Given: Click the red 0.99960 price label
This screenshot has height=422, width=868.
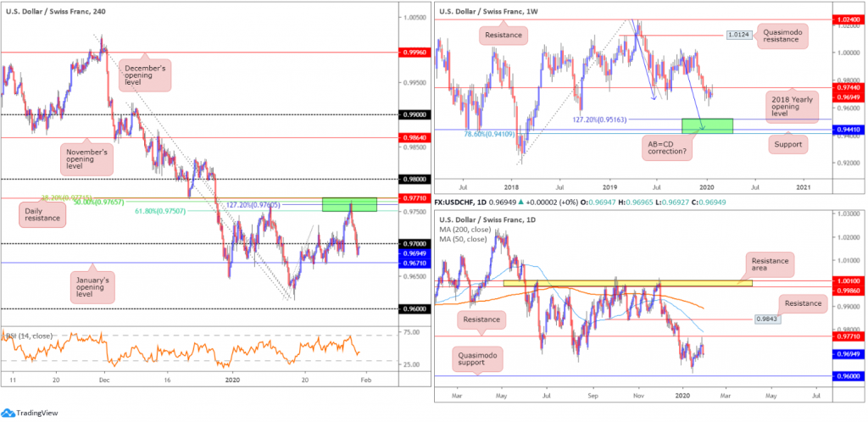Looking at the screenshot, I should [414, 51].
